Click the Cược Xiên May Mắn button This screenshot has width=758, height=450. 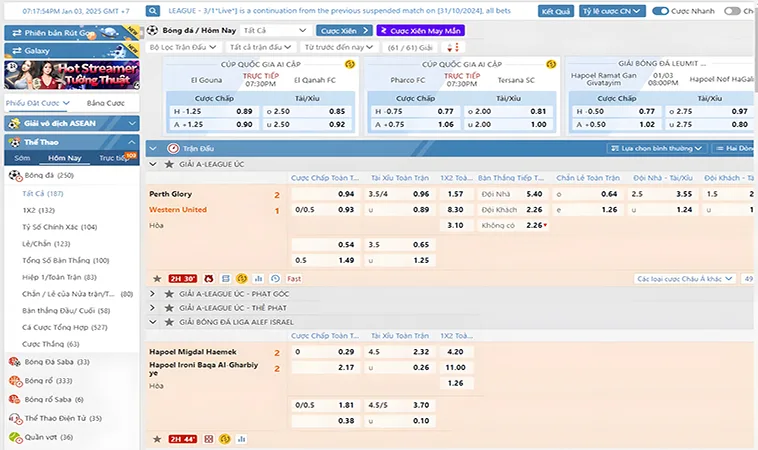[420, 31]
